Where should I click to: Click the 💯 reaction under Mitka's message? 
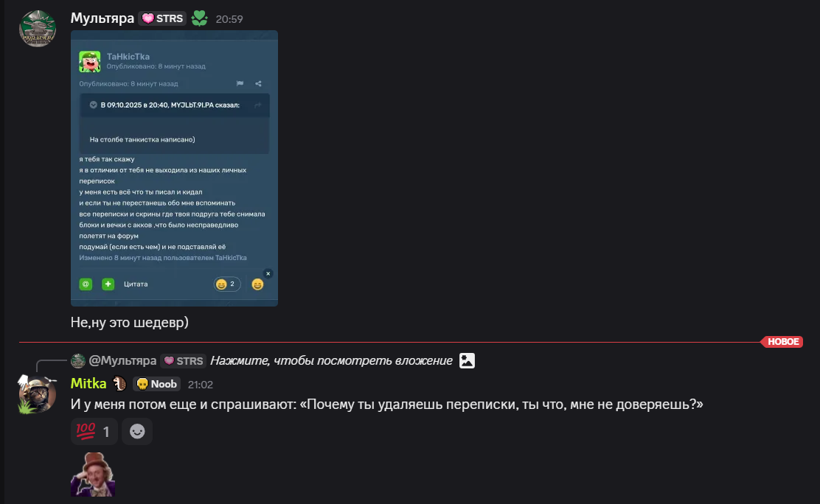pyautogui.click(x=94, y=432)
